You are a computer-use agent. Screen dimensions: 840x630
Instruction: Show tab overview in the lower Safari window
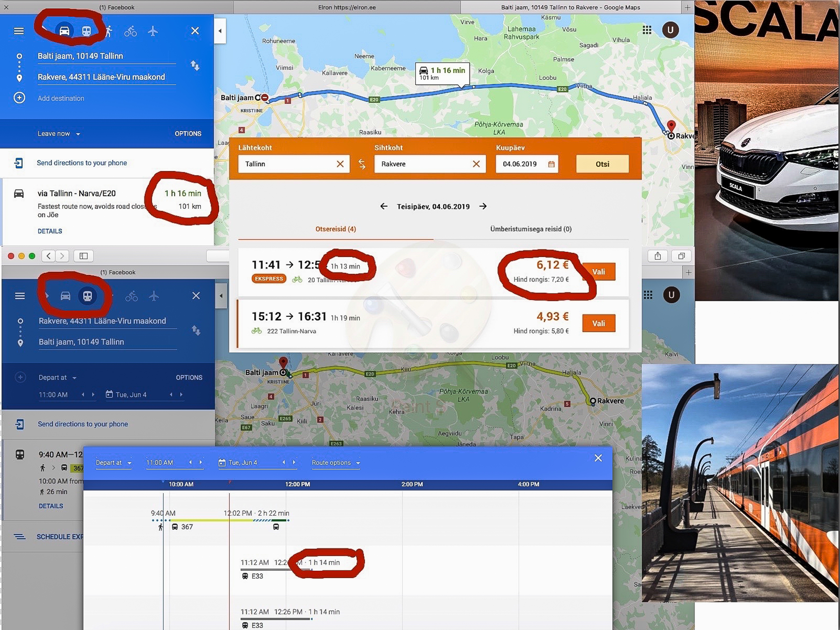click(x=682, y=256)
